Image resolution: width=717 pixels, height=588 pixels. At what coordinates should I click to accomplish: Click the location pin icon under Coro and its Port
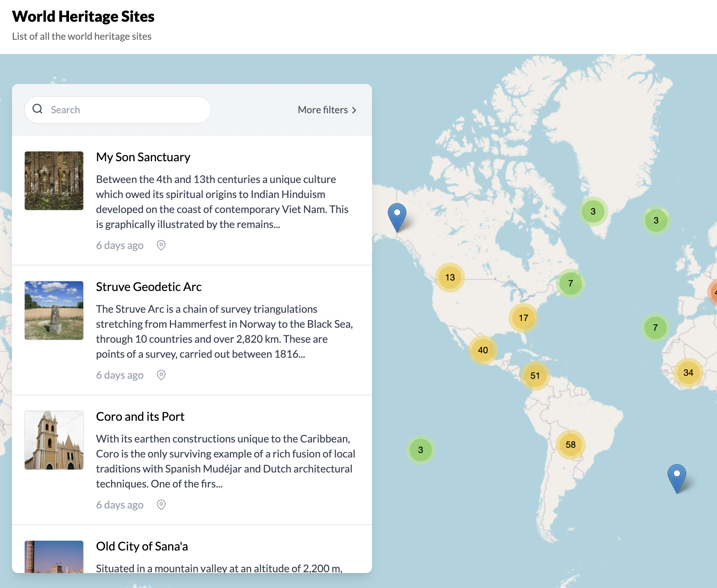161,505
